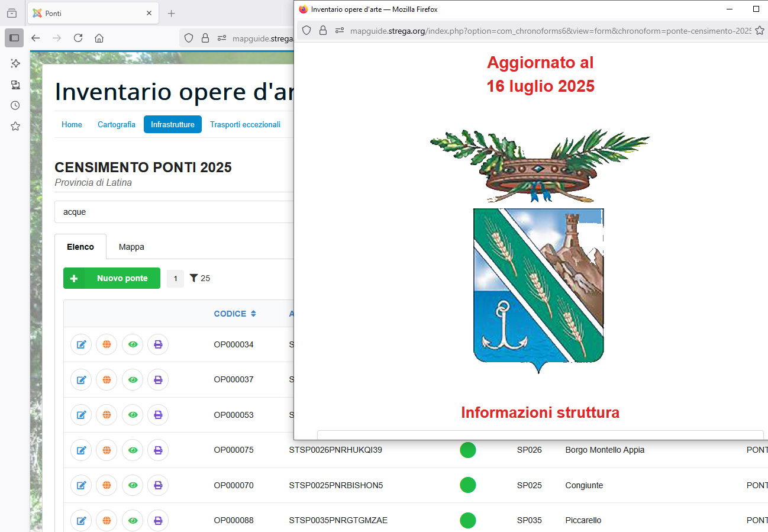
Task: Open Firefox tab list view
Action: [x=12, y=13]
